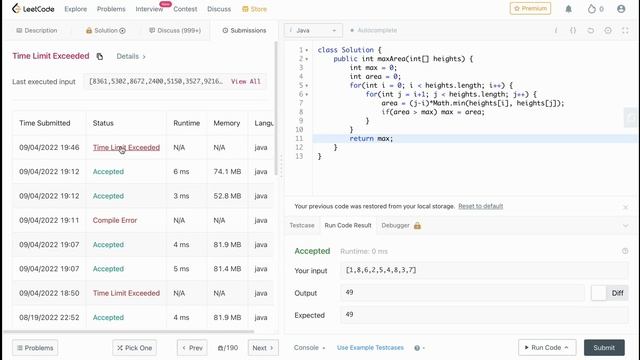Screen dimensions: 640x360
Task: Copy the Time Limit Exceeded result
Action: [100, 56]
